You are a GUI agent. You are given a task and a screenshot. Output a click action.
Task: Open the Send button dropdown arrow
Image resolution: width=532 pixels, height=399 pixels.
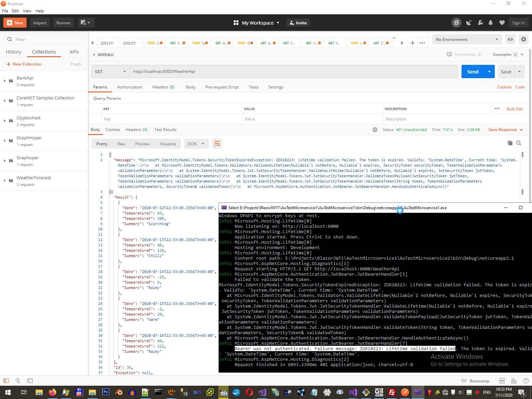coord(489,71)
